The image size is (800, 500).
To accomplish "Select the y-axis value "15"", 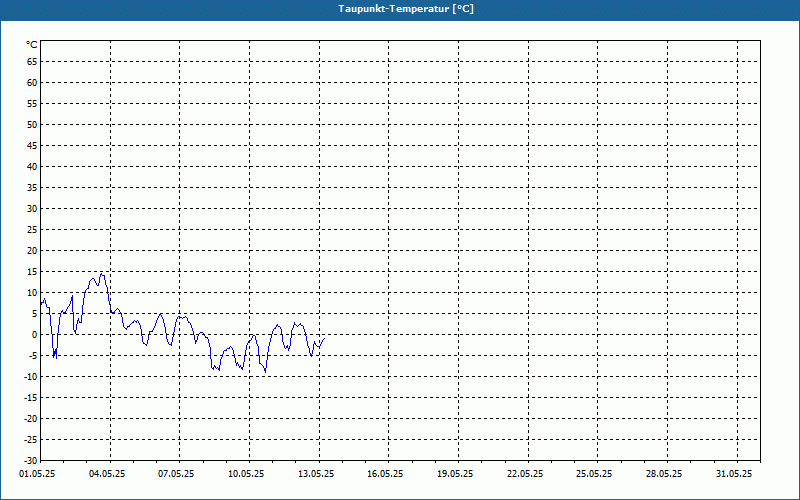I will point(32,272).
